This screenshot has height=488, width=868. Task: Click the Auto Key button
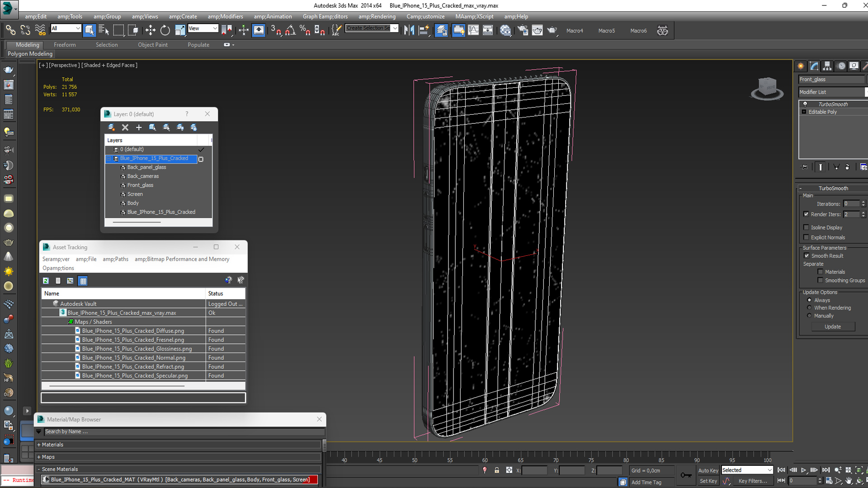[708, 470]
